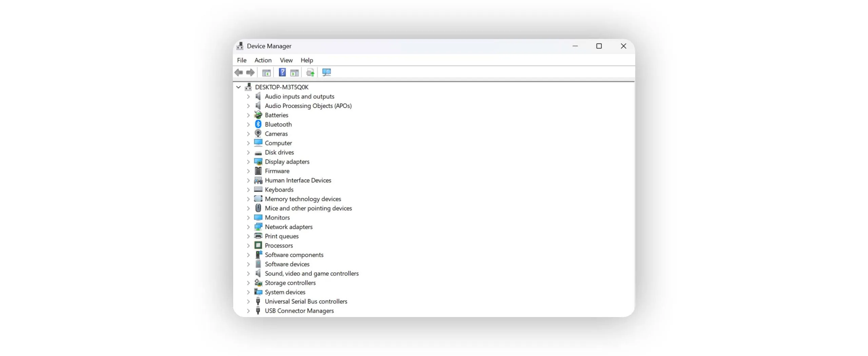Expand the Audio inputs and outputs category

pyautogui.click(x=248, y=97)
